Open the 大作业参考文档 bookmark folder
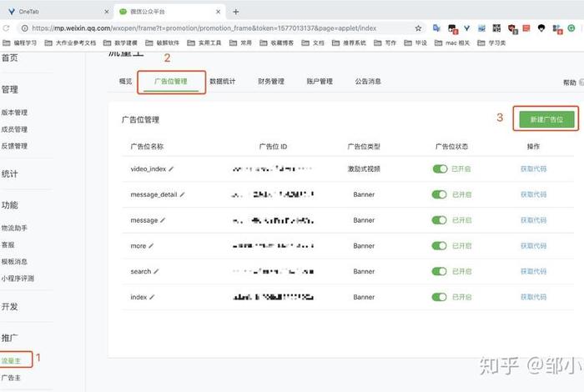This screenshot has width=584, height=392. coord(70,43)
